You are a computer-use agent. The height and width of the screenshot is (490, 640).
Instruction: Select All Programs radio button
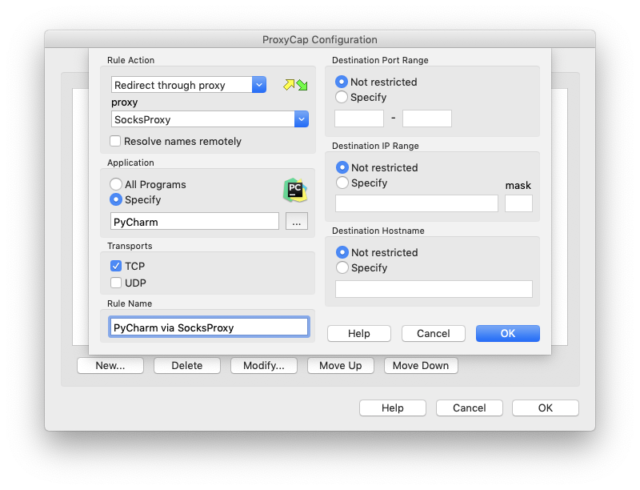click(116, 184)
